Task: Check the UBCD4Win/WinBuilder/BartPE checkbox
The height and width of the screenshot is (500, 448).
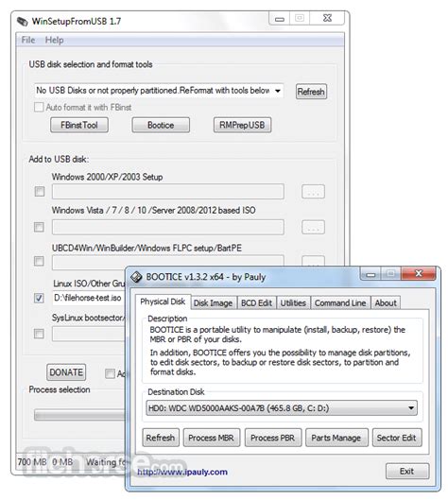Action: tap(39, 261)
